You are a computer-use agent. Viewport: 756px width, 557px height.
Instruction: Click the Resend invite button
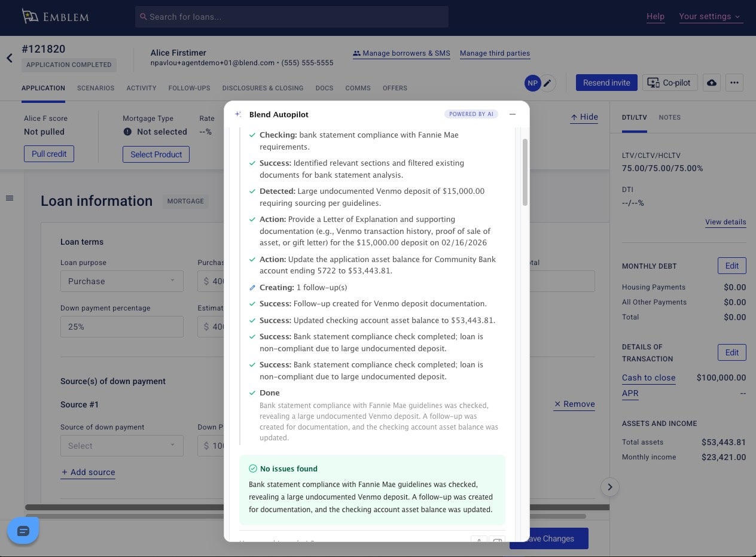pos(606,83)
